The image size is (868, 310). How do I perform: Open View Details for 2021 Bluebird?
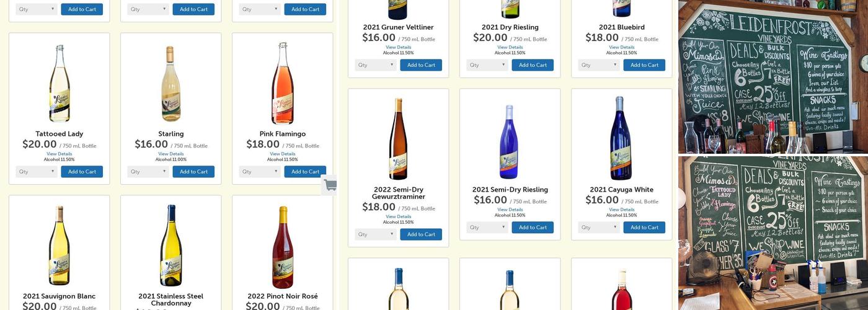coord(622,47)
